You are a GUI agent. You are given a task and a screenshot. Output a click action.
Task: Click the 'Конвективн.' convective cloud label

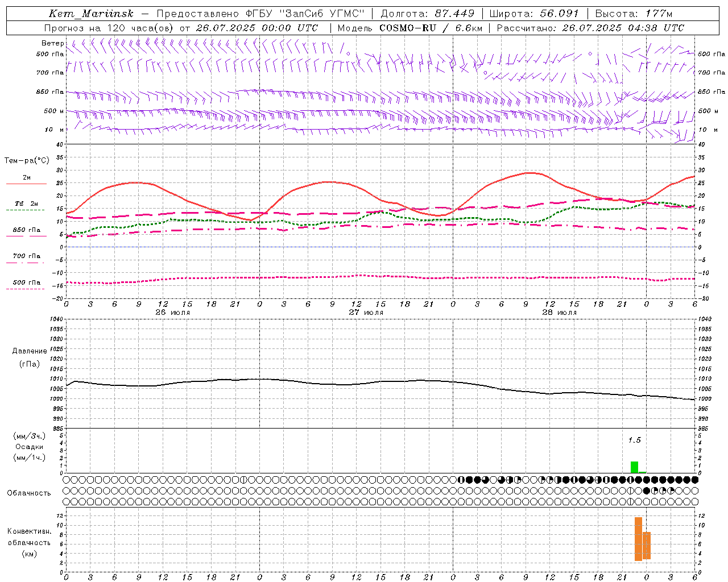coord(29,531)
